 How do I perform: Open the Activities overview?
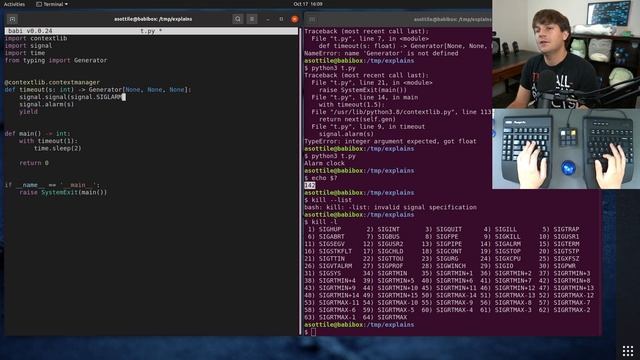pos(14,4)
